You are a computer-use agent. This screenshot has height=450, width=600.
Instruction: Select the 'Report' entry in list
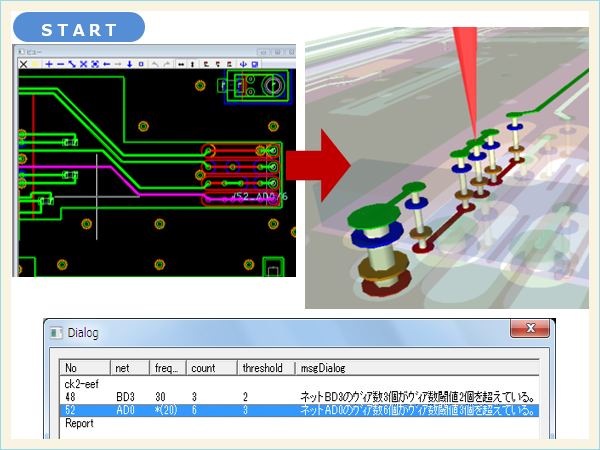[79, 423]
